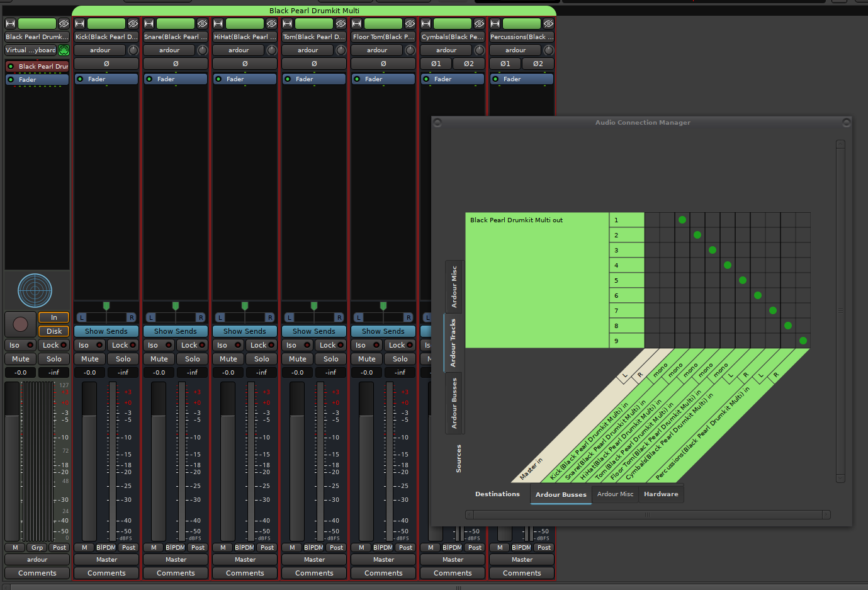This screenshot has width=868, height=590.
Task: Open Comments for the Snare strip
Action: [176, 573]
